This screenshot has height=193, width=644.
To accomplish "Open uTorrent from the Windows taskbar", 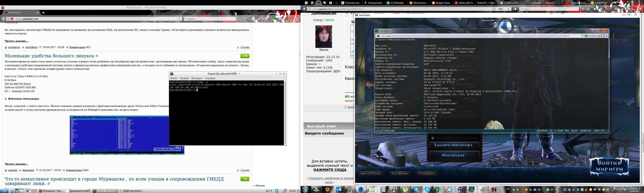I will [x=405, y=189].
